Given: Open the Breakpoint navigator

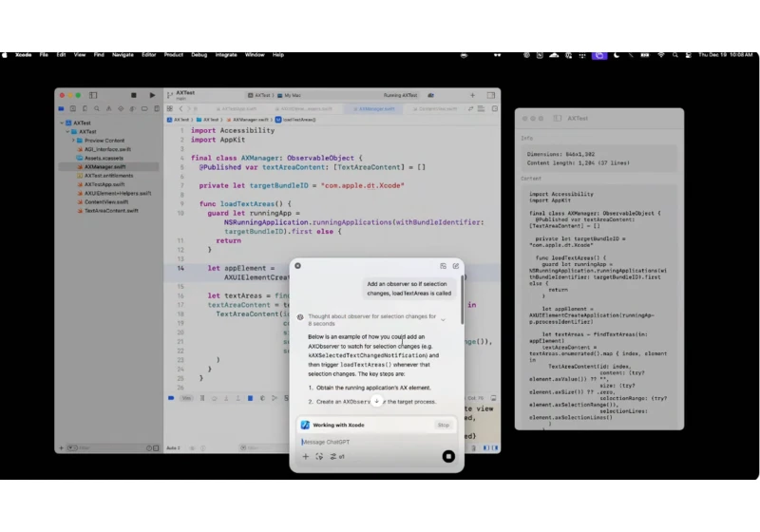Looking at the screenshot, I should 144,108.
